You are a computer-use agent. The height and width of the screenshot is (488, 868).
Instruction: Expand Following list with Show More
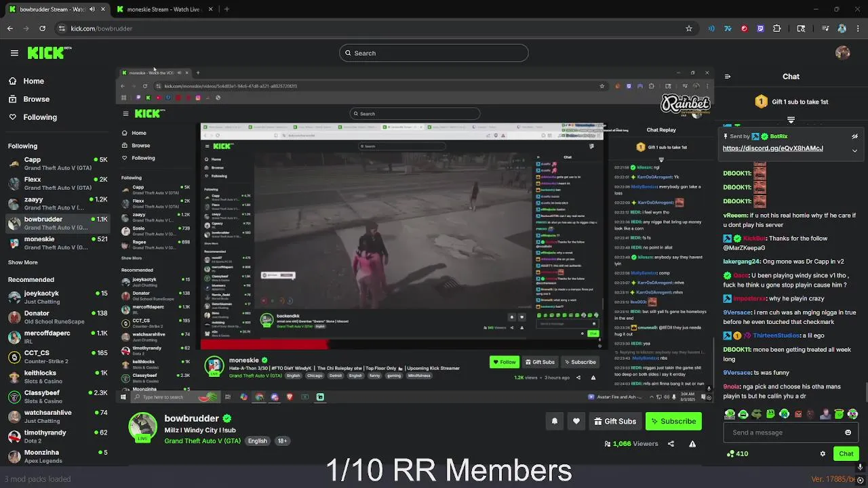23,262
